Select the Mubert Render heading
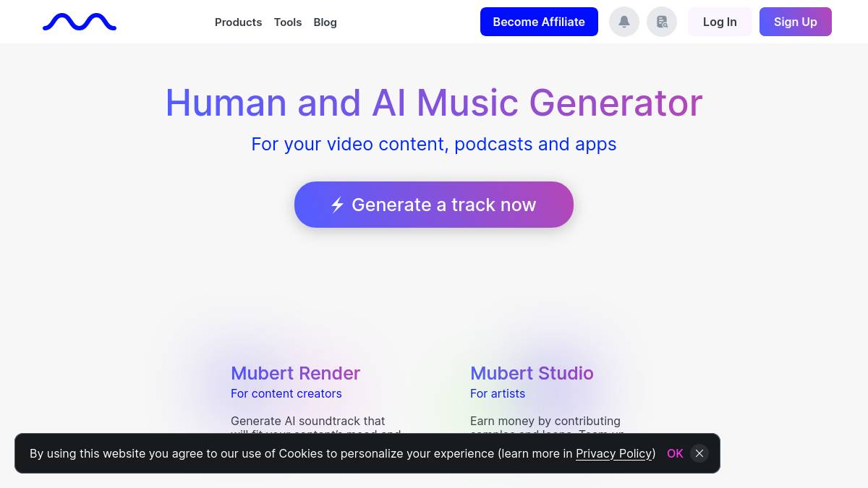 (295, 373)
